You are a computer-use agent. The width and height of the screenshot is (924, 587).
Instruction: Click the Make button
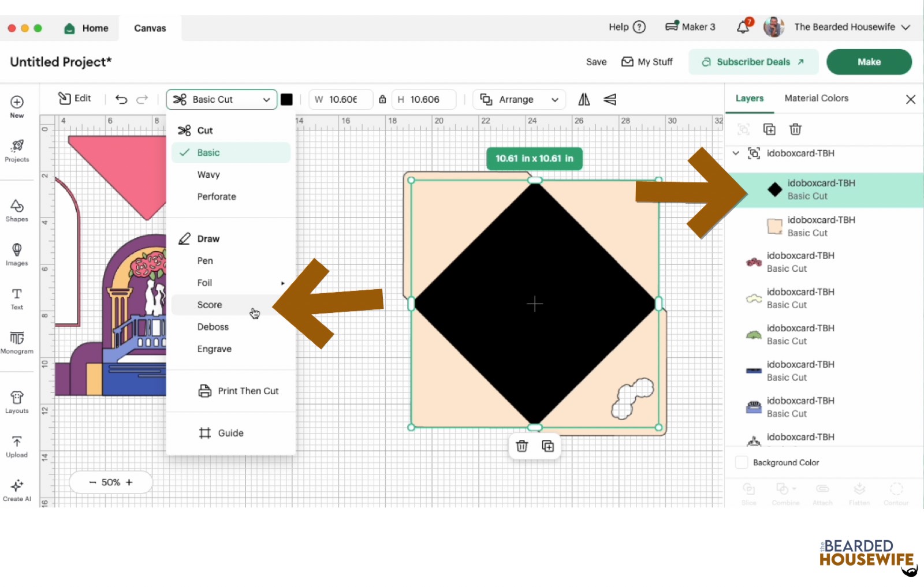(869, 62)
